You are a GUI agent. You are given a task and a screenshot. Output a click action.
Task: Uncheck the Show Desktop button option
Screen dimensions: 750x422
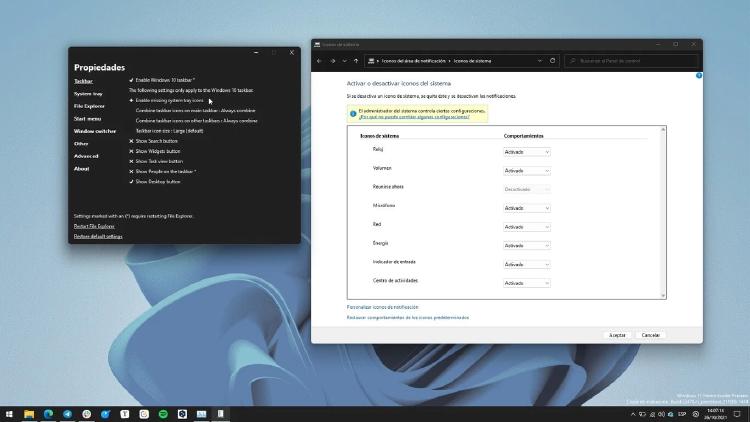coord(131,182)
